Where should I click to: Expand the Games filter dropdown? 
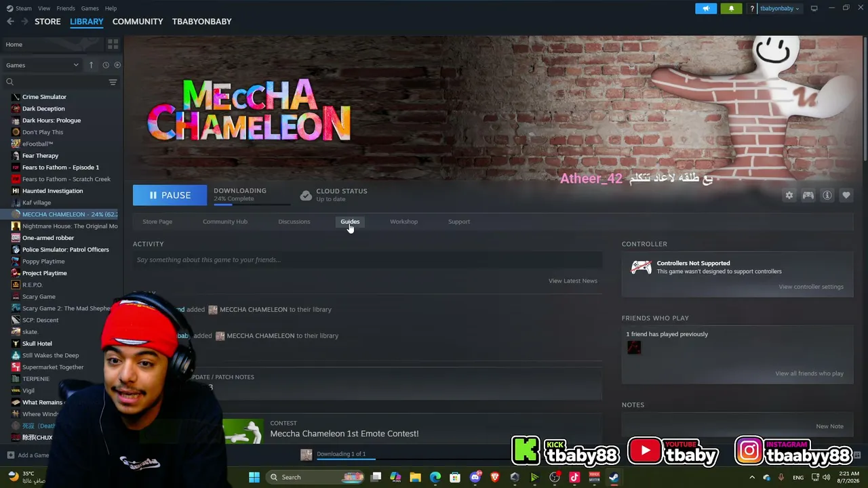[x=42, y=65]
